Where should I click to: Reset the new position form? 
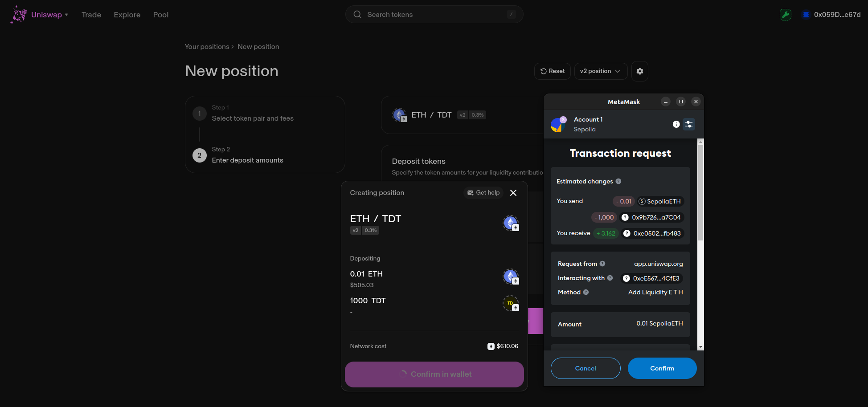point(553,71)
